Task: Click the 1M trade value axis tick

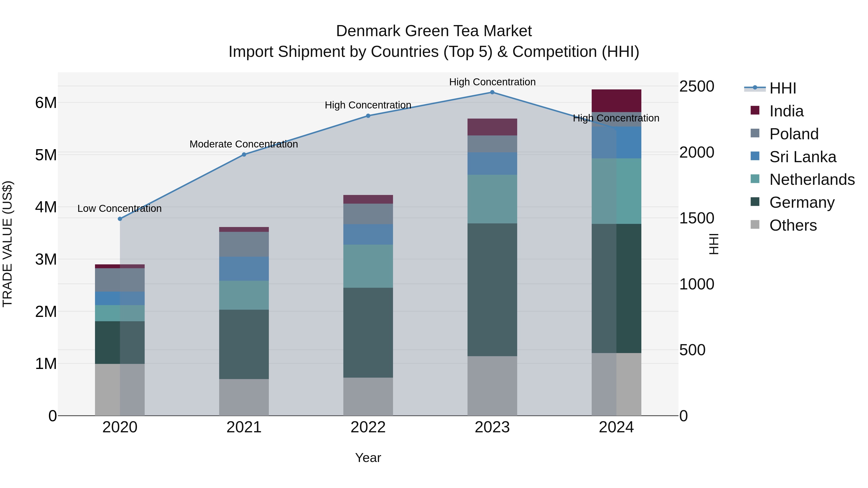Action: click(x=46, y=364)
